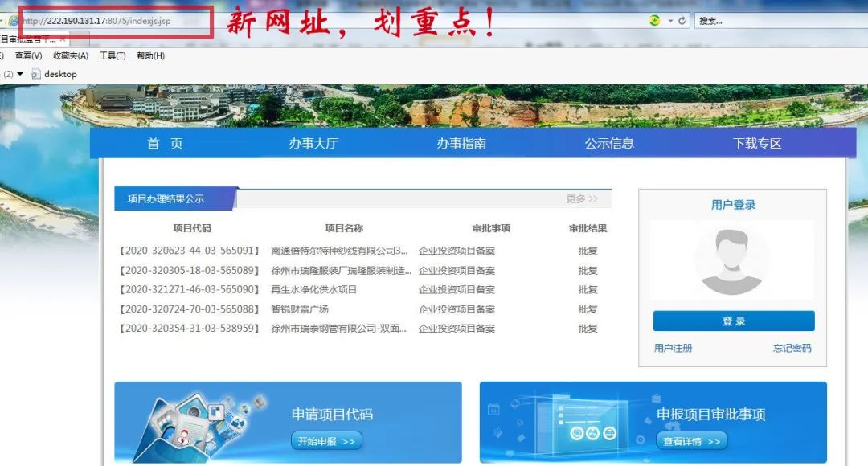This screenshot has width=868, height=466.
Task: Click the user avatar image
Action: coord(731,261)
